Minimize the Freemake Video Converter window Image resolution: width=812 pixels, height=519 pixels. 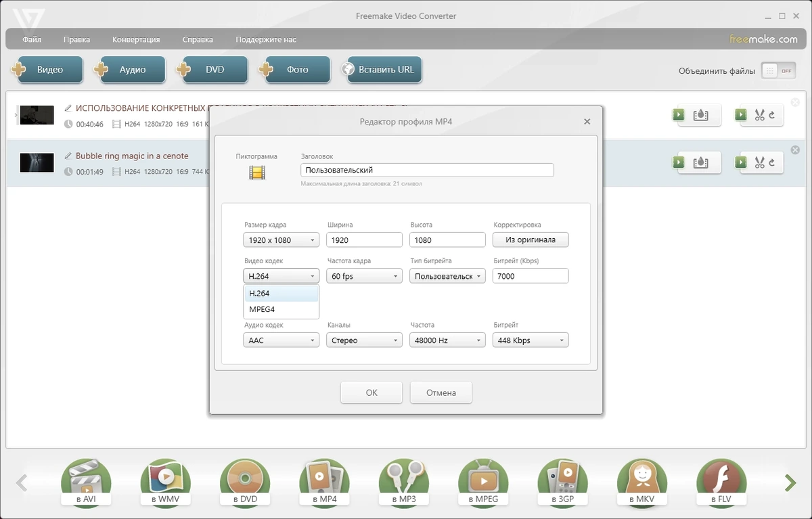(767, 16)
